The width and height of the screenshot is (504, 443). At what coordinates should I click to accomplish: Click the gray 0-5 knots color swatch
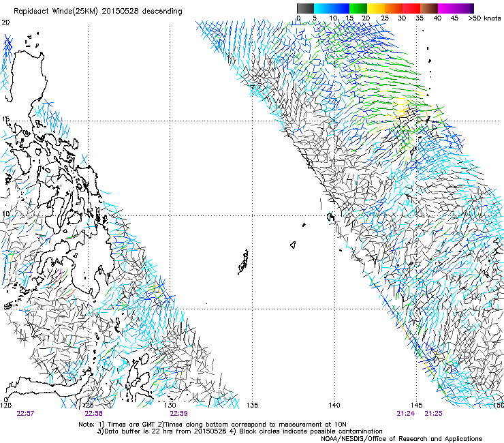point(305,8)
